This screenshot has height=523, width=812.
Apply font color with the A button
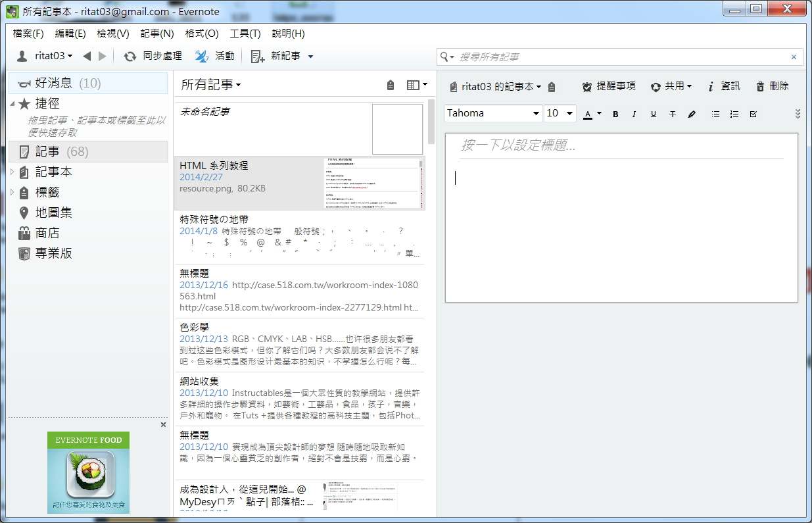(588, 114)
